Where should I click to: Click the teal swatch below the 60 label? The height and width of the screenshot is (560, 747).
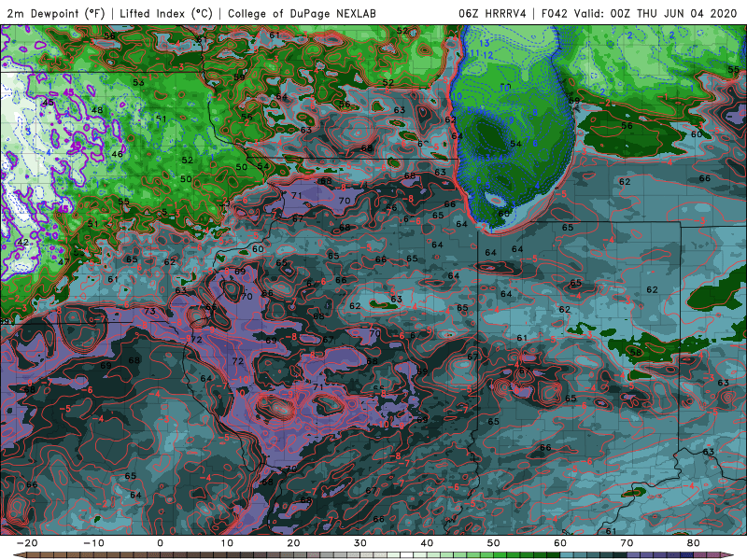pyautogui.click(x=567, y=554)
